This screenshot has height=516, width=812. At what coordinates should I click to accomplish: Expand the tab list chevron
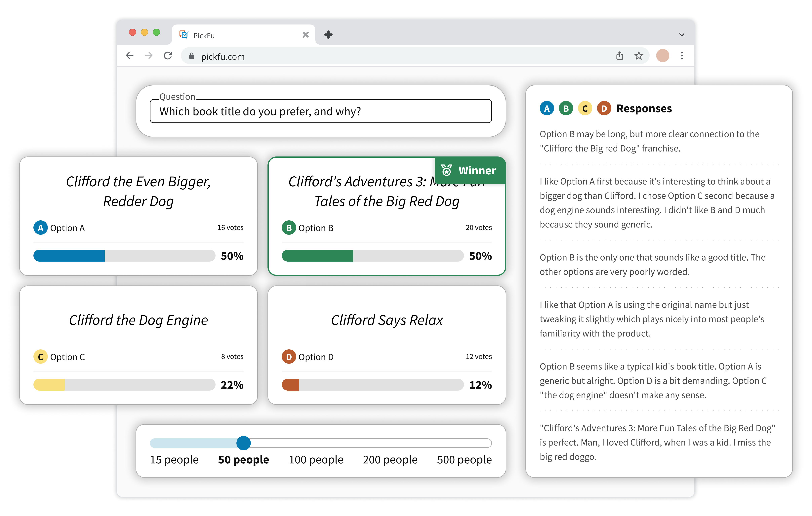pyautogui.click(x=681, y=35)
